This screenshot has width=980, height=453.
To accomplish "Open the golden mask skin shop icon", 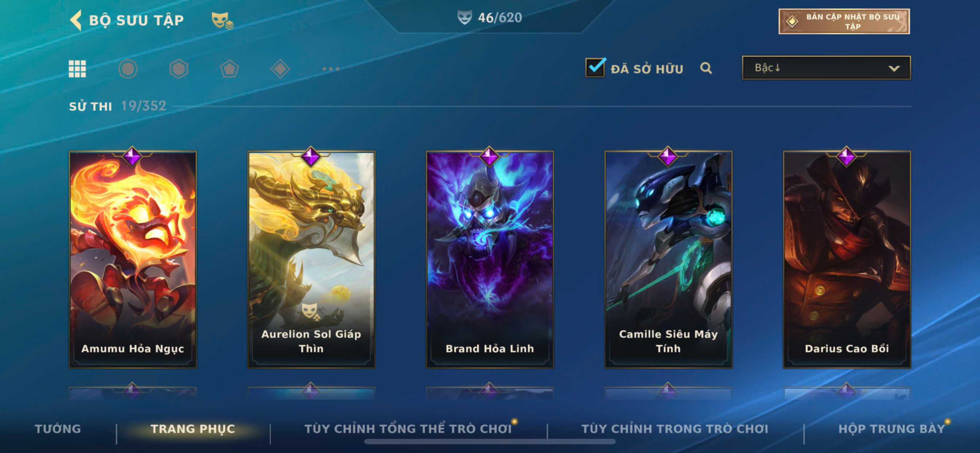I will 222,20.
